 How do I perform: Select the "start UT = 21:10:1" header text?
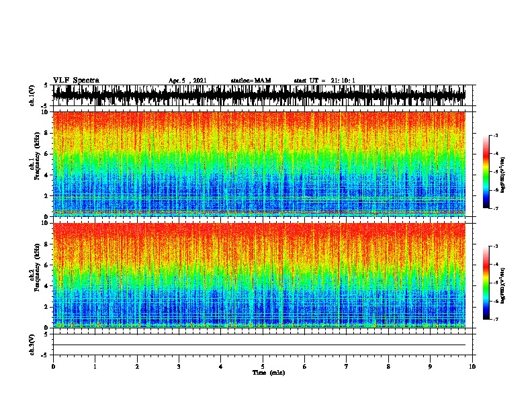pyautogui.click(x=324, y=81)
